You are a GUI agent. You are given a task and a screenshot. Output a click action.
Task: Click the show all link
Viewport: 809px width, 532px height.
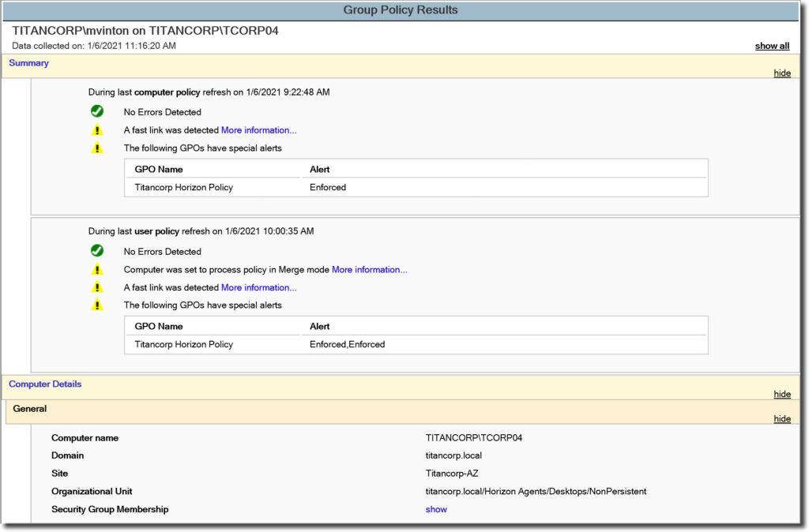pos(771,46)
